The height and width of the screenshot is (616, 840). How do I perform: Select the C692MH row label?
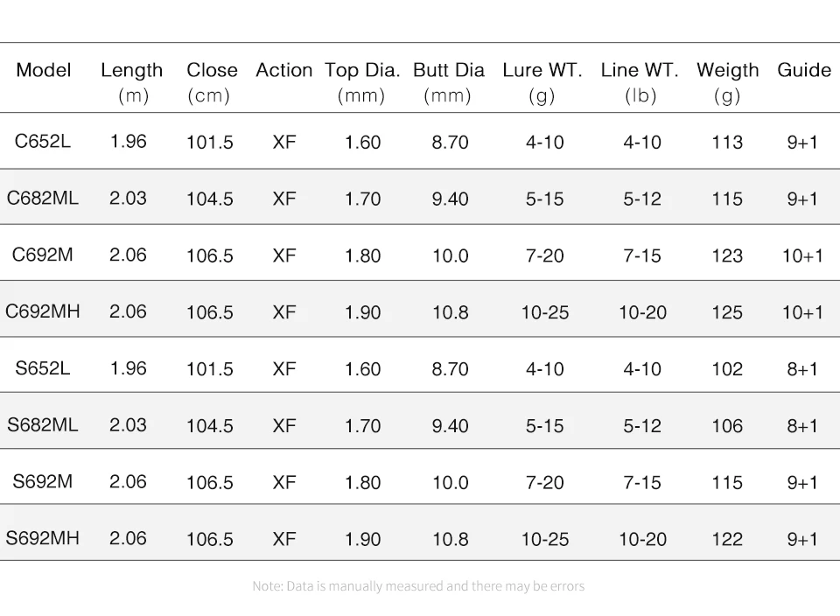pos(43,311)
